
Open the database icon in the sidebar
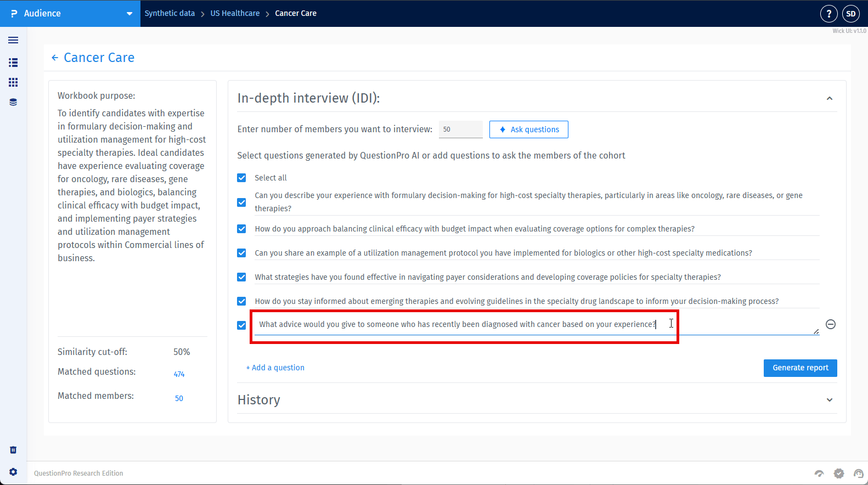(x=13, y=102)
